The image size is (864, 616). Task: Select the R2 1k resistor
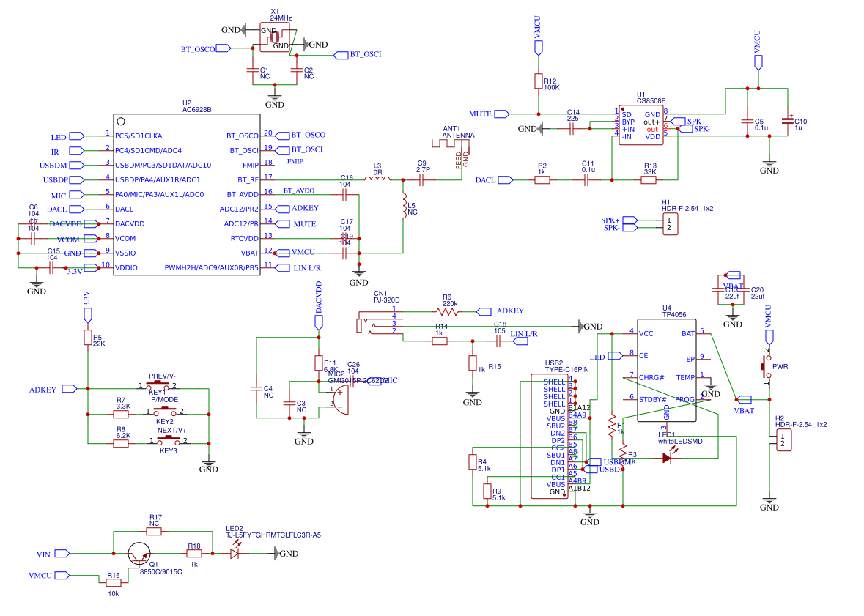(542, 179)
